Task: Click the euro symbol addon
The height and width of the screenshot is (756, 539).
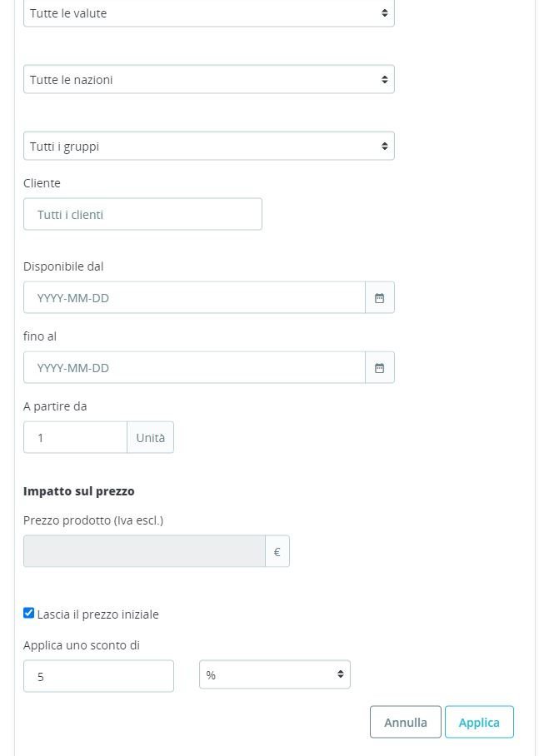Action: tap(277, 551)
